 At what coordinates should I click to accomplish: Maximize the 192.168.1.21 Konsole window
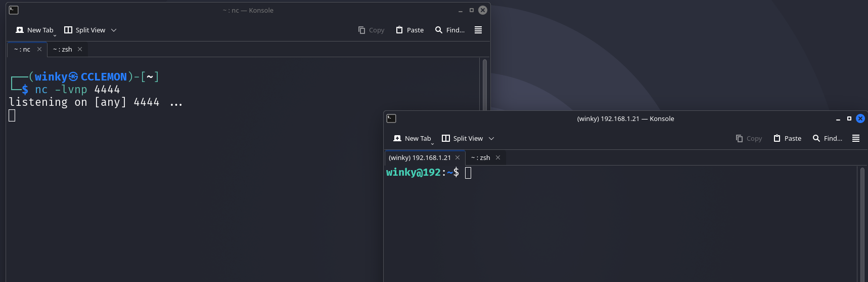click(849, 118)
